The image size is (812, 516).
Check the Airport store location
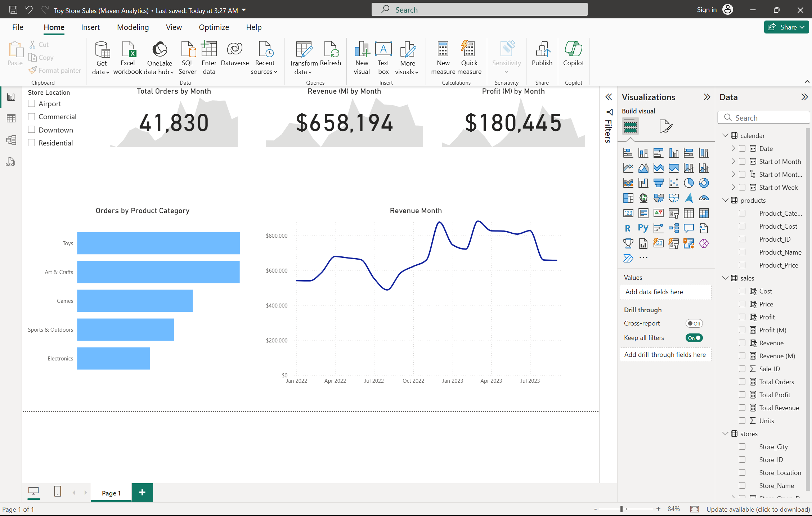coord(32,104)
